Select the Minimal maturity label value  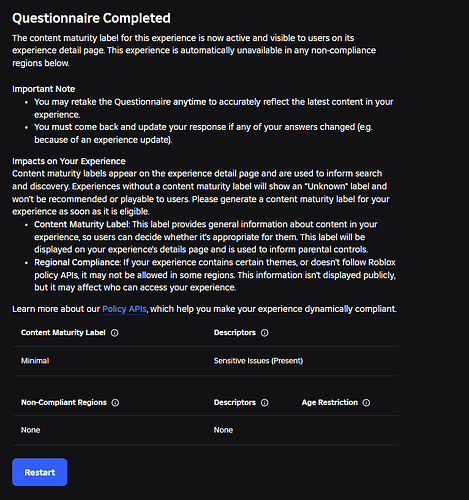click(35, 361)
